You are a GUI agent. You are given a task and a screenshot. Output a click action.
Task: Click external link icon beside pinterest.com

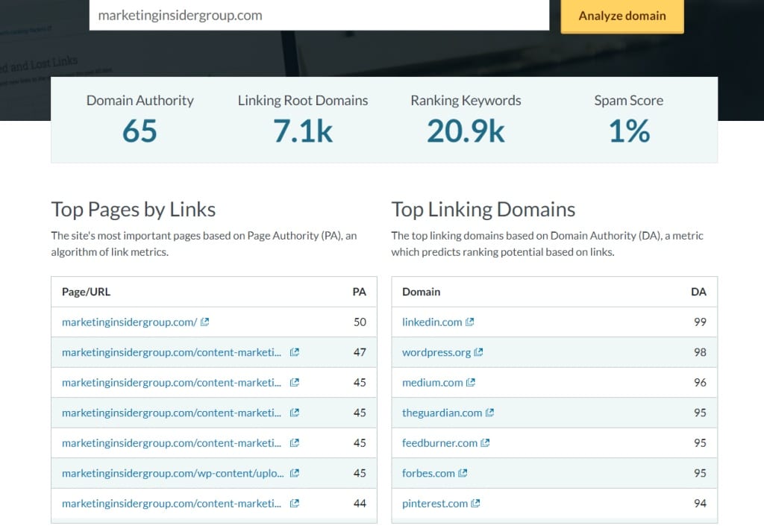[x=476, y=504]
